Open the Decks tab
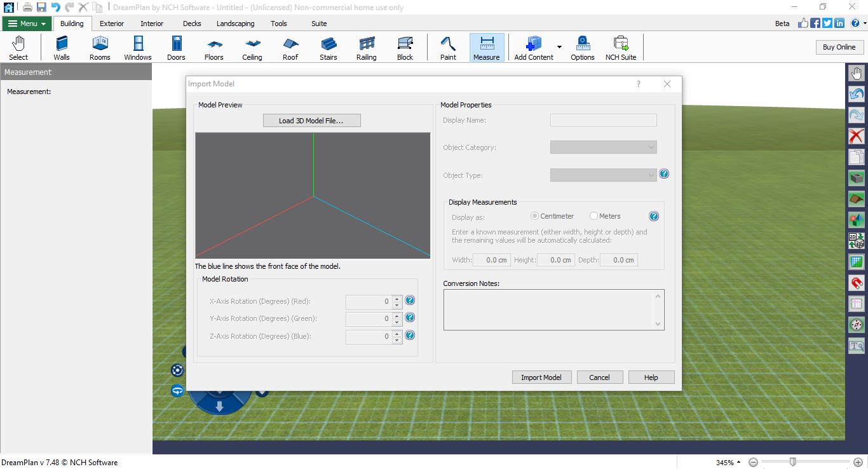The width and height of the screenshot is (868, 469). coord(192,24)
